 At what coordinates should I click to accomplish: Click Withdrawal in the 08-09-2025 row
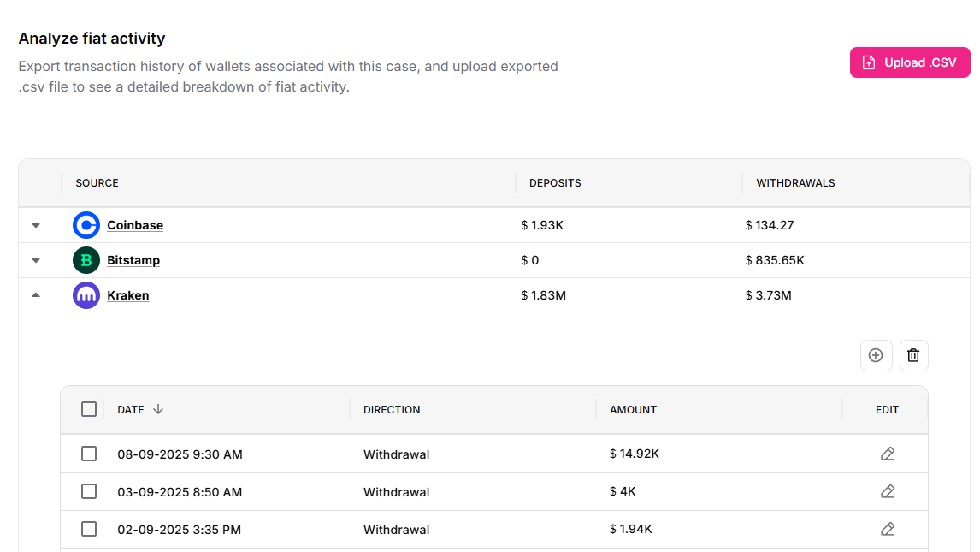point(396,454)
